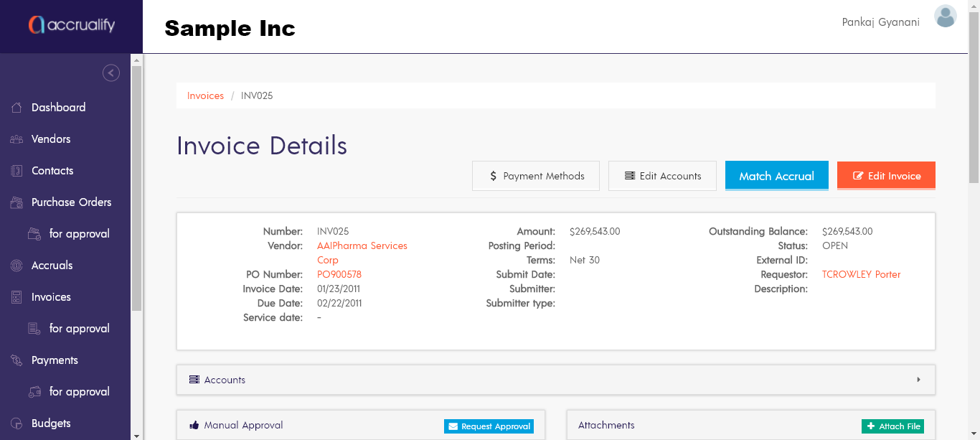Viewport: 980px width, 440px height.
Task: Click the Edit Invoice button
Action: 886,176
